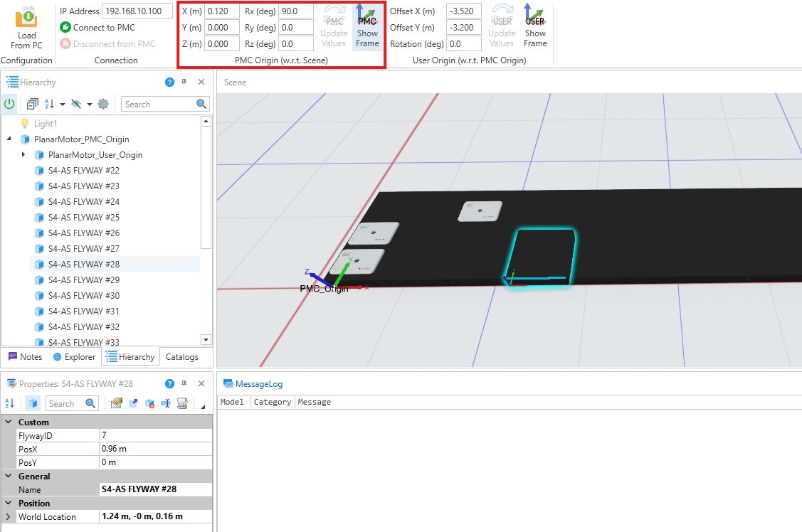
Task: Toggle PMC Show Frame button
Action: pyautogui.click(x=367, y=26)
